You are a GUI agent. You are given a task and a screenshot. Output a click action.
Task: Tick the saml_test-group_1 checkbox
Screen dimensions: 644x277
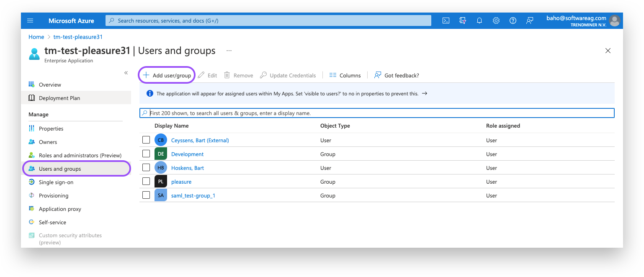pyautogui.click(x=146, y=195)
